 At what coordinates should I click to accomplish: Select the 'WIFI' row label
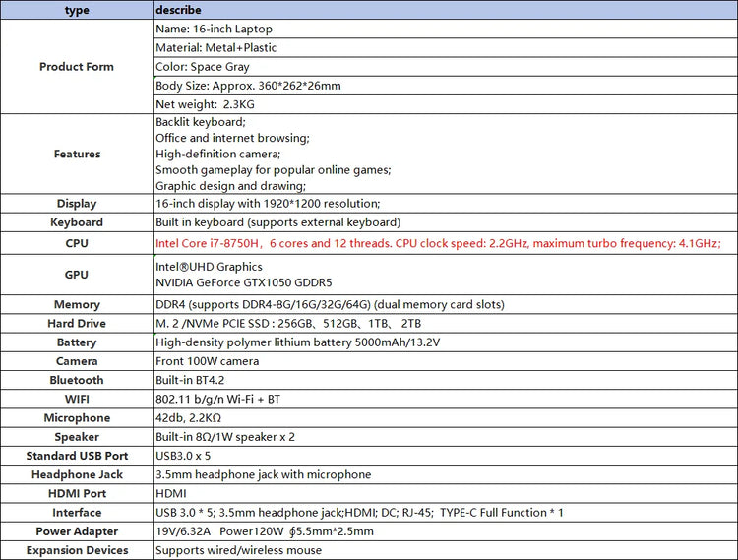click(77, 399)
